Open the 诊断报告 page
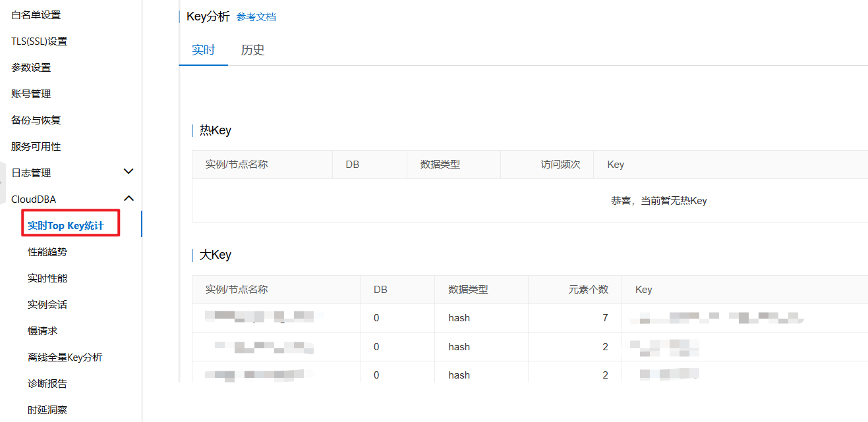 tap(47, 383)
